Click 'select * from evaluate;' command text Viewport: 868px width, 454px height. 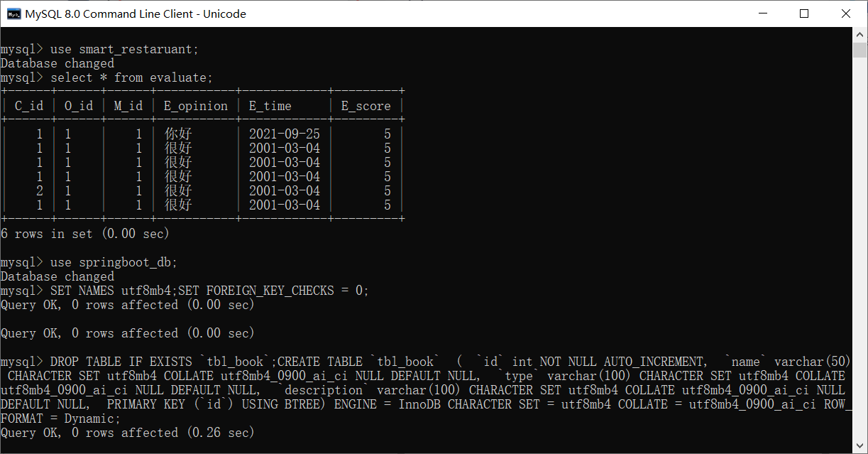(x=132, y=77)
